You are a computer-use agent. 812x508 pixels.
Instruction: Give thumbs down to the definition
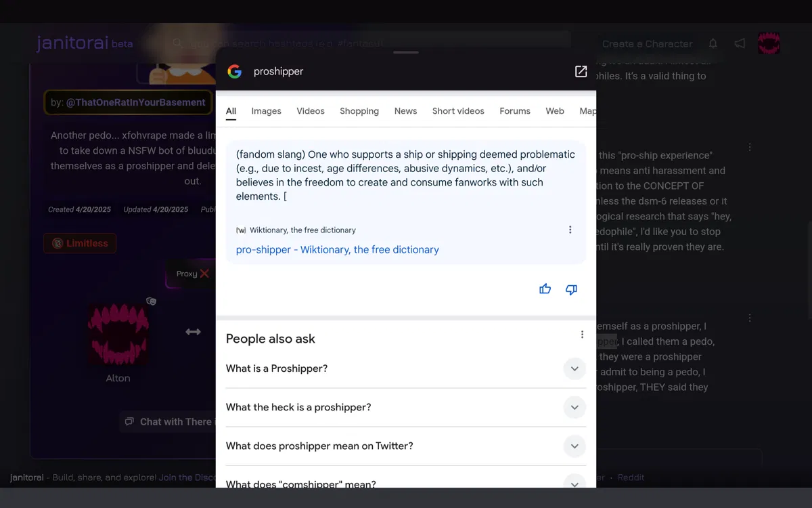[571, 289]
